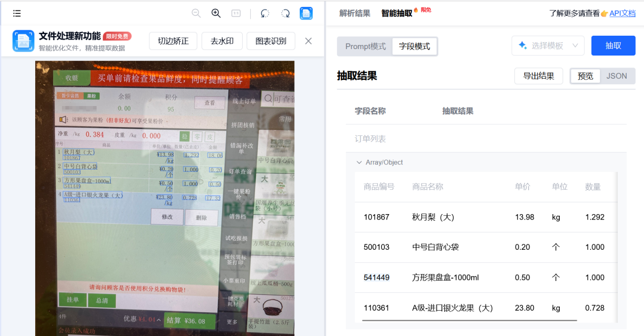Click the blue document optimization icon

(306, 13)
